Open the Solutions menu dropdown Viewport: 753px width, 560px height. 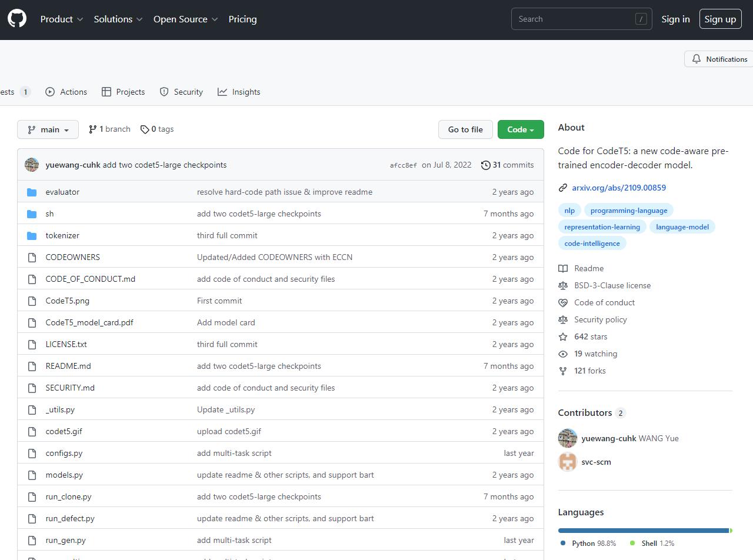coord(118,19)
